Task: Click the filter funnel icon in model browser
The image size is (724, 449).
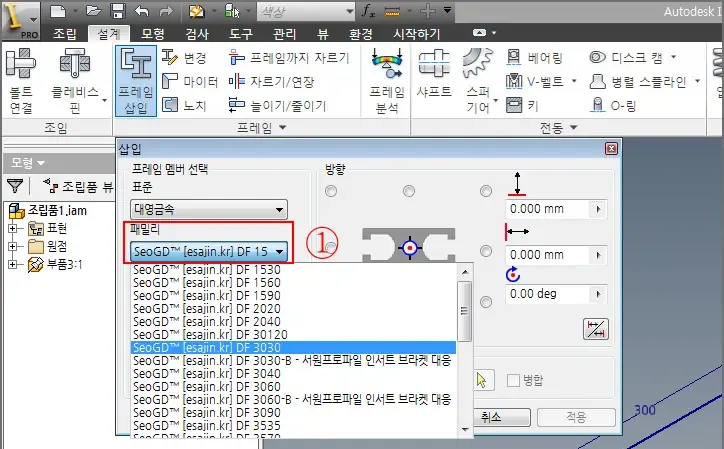Action: (x=15, y=186)
